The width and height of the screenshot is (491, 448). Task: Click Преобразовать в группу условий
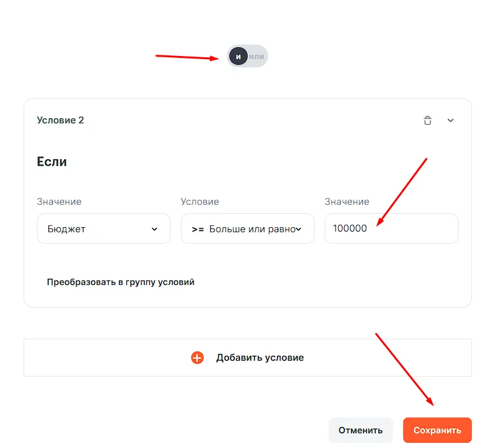(120, 282)
